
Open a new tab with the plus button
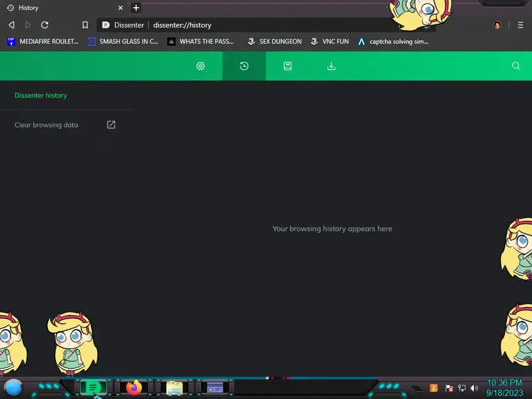[x=136, y=7]
